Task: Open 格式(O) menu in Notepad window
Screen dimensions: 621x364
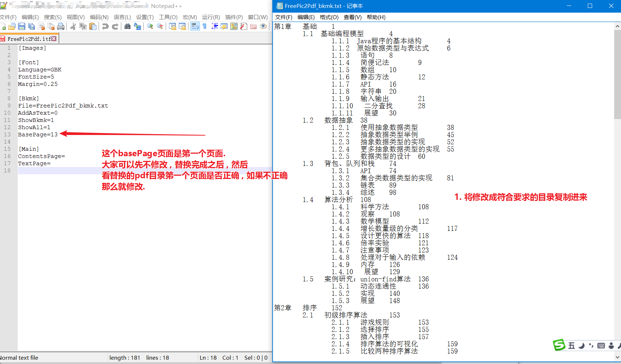Action: coord(329,17)
